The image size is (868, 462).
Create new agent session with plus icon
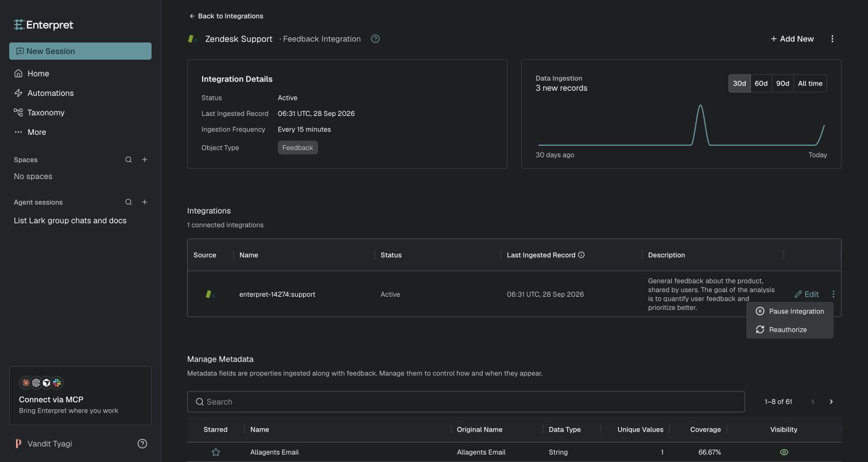[x=145, y=202]
